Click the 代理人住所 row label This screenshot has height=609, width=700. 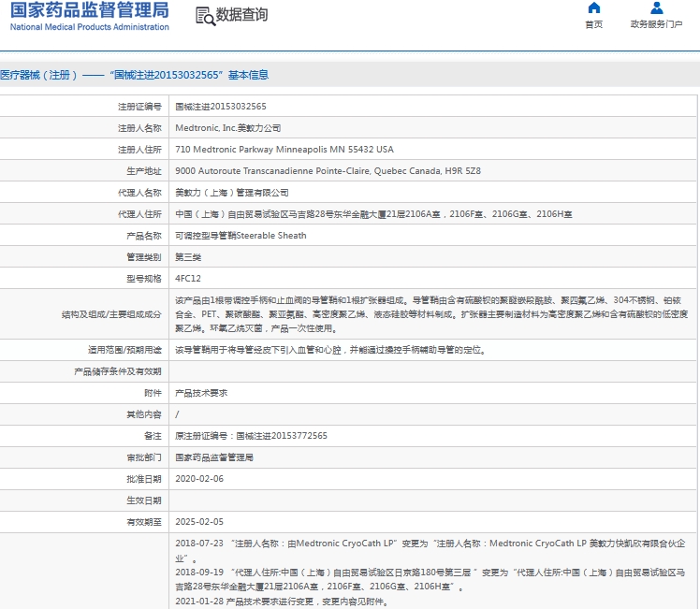pyautogui.click(x=139, y=214)
